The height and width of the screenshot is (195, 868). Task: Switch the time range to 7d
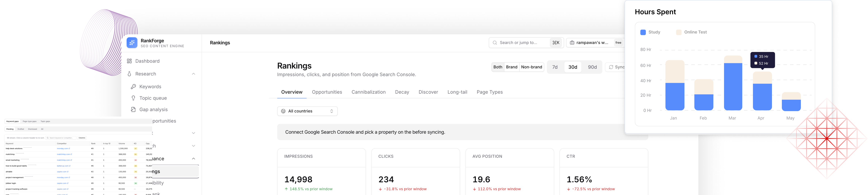555,67
